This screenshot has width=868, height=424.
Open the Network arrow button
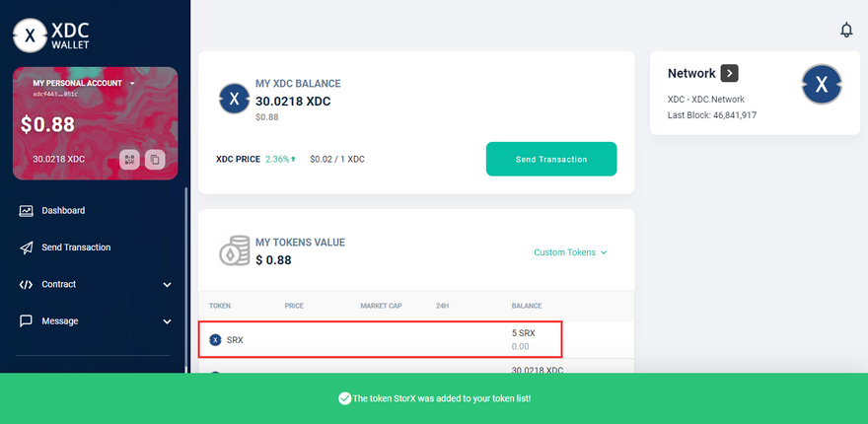click(x=729, y=73)
